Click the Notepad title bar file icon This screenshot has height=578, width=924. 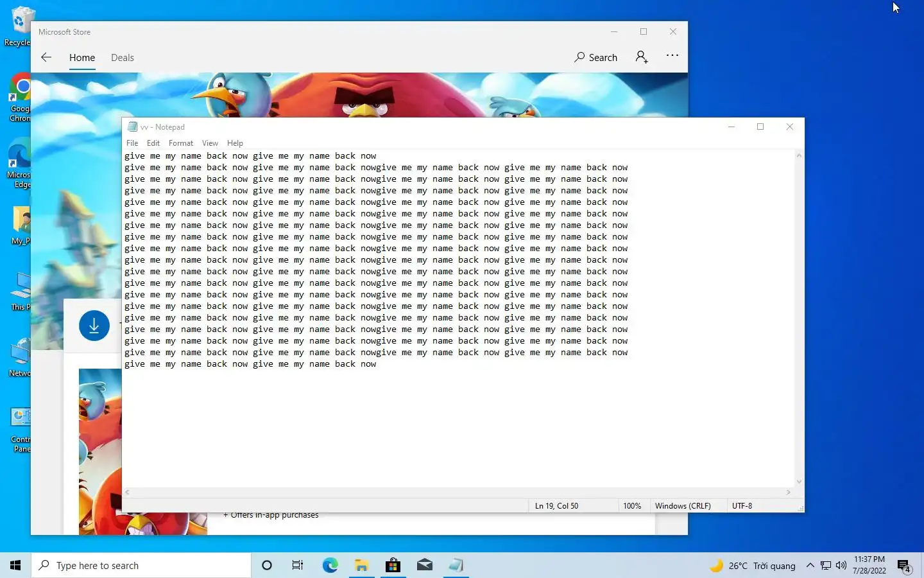click(133, 127)
